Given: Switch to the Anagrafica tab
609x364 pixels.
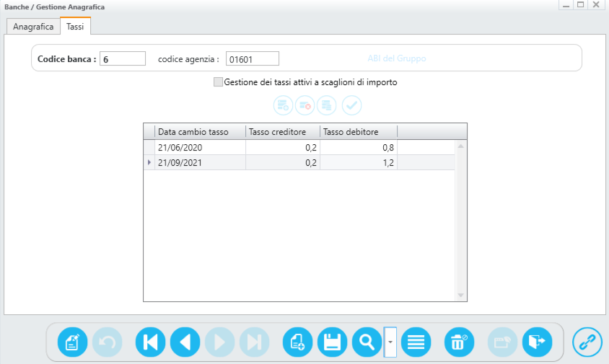Looking at the screenshot, I should [x=33, y=27].
